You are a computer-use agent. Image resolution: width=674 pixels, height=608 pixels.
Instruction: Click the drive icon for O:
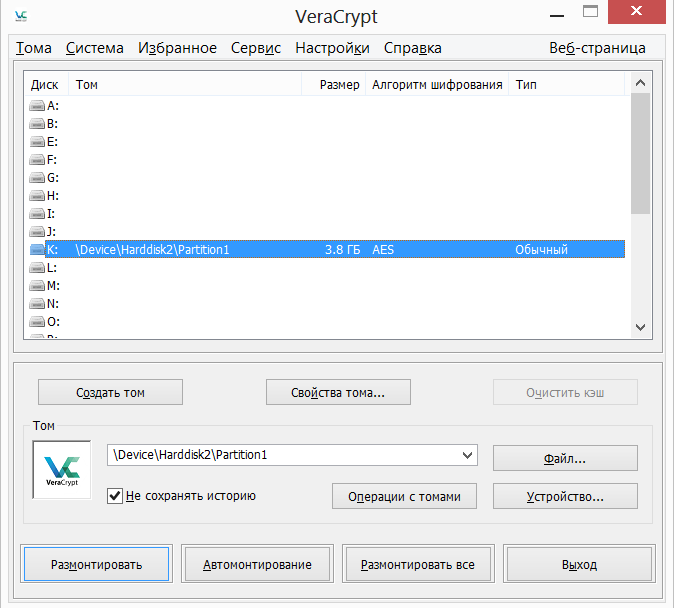click(x=37, y=322)
